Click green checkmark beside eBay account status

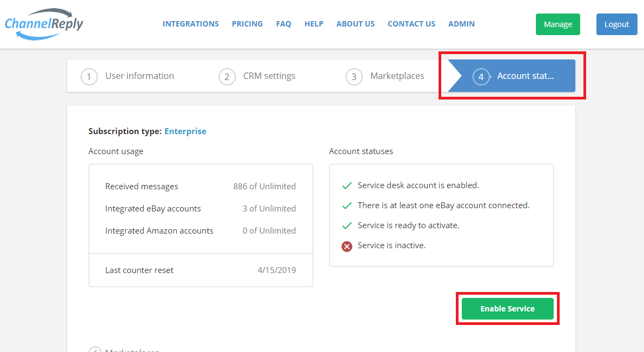pos(347,205)
